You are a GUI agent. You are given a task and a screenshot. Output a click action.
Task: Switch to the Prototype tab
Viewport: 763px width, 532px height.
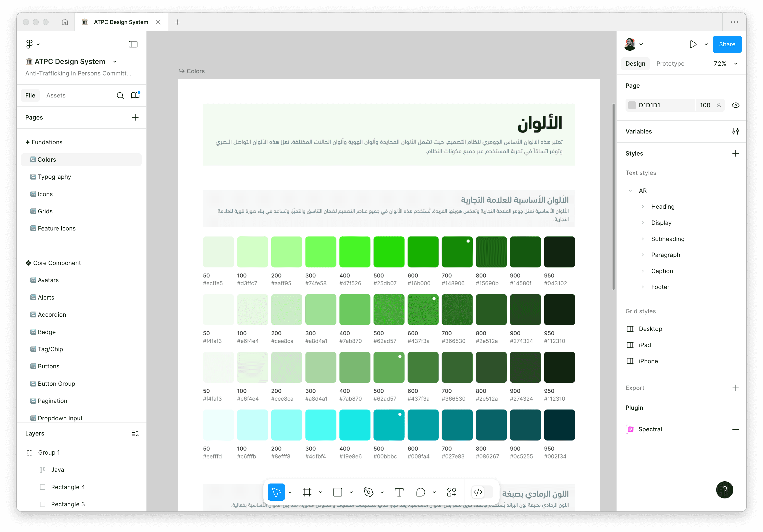670,63
